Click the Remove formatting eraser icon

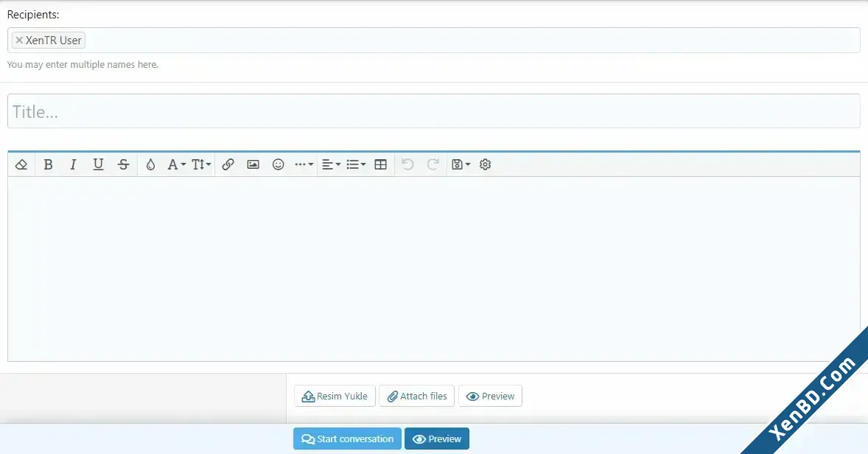click(21, 164)
